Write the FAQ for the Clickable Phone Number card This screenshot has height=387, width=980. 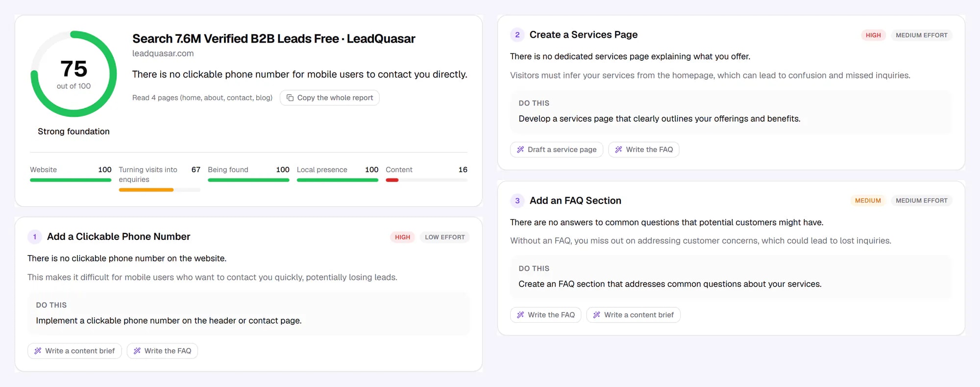coord(162,351)
